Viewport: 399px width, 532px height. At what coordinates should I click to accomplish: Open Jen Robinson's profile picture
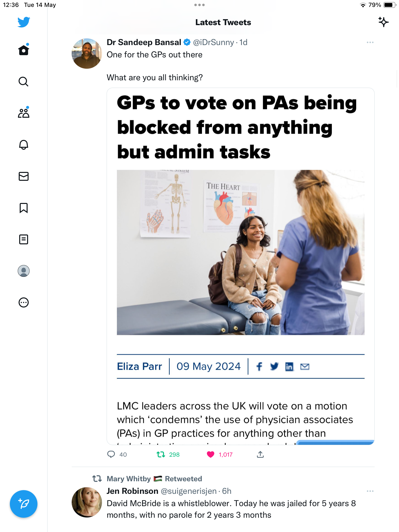87,502
